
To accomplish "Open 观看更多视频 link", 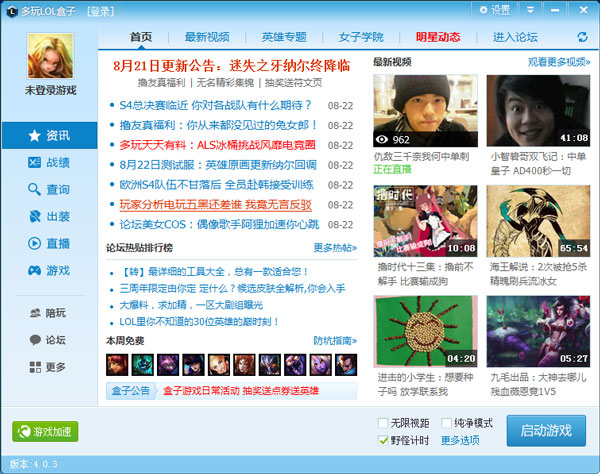I will [559, 62].
